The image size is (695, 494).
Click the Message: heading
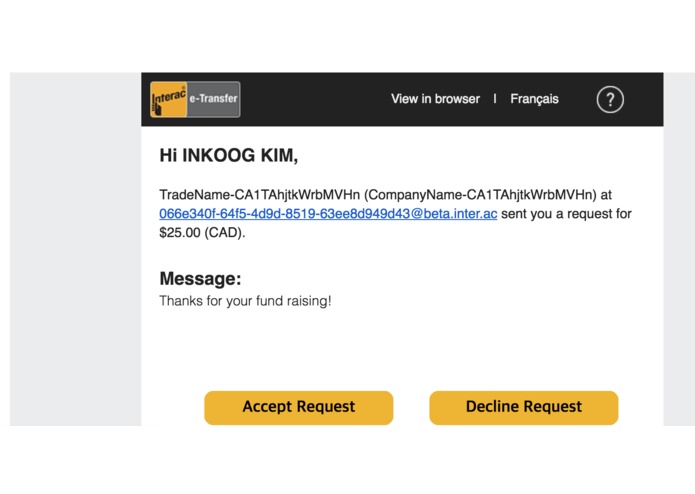click(200, 279)
